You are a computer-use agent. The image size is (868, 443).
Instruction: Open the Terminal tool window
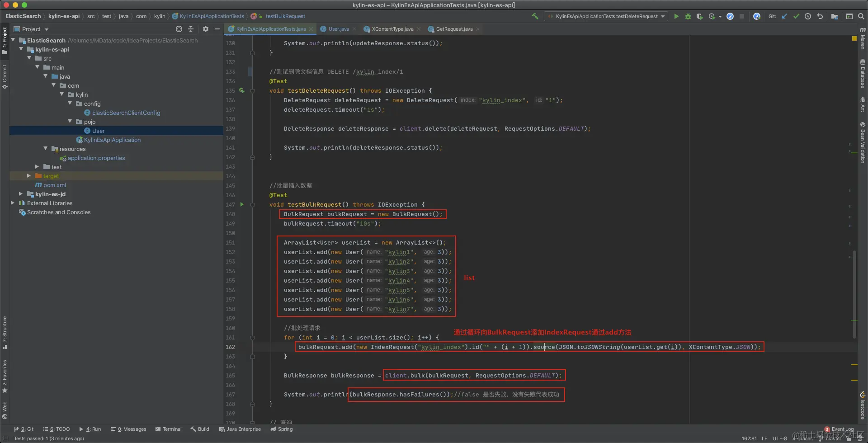click(168, 429)
